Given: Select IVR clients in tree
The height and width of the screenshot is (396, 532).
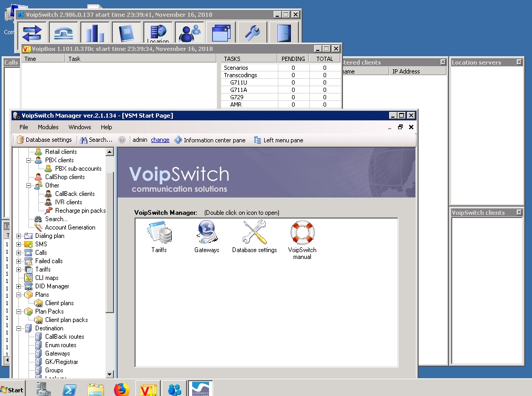Looking at the screenshot, I should 69,202.
